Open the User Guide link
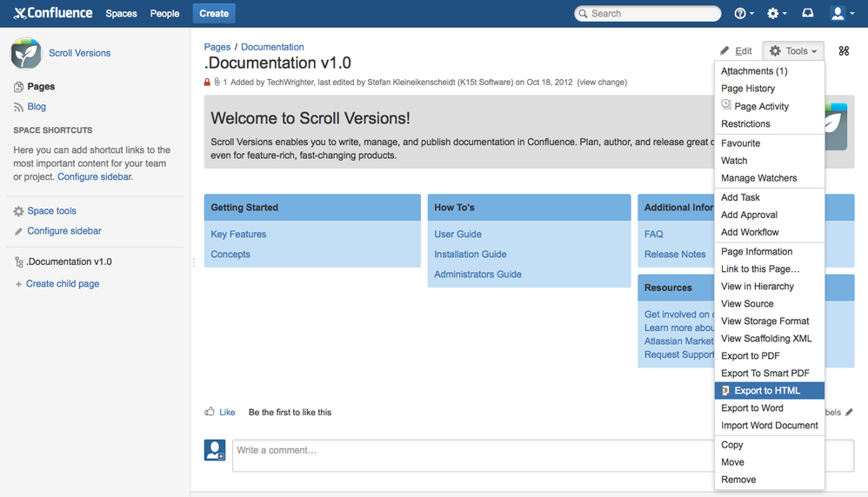This screenshot has height=497, width=868. (457, 235)
